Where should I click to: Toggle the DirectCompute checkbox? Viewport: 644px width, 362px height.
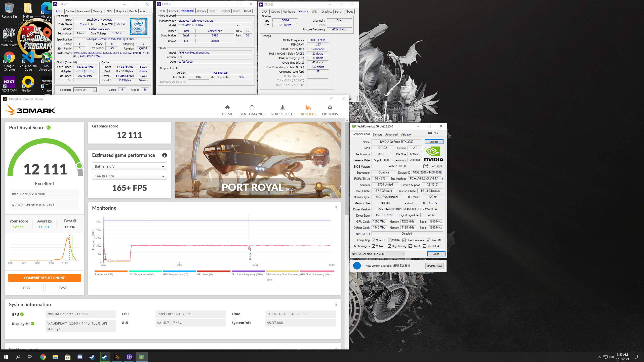click(x=404, y=240)
